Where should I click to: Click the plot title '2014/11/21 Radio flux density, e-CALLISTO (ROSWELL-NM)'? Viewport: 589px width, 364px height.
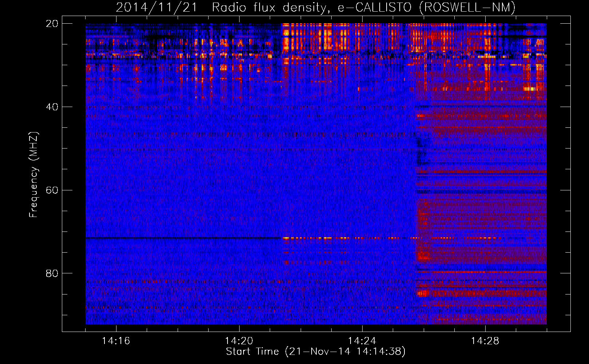[316, 7]
